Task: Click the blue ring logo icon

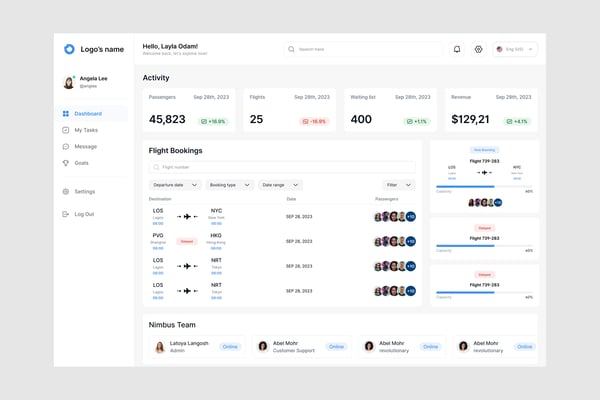Action: click(x=69, y=49)
